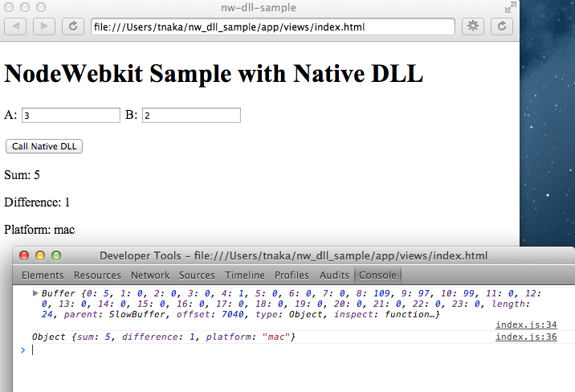Open the index.js:34 source link
575x392 pixels.
526,325
